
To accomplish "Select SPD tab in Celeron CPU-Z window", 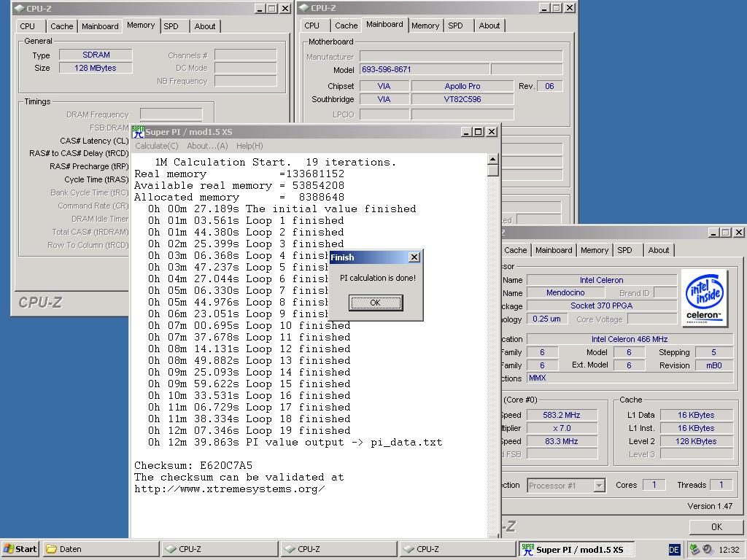I will pos(624,250).
